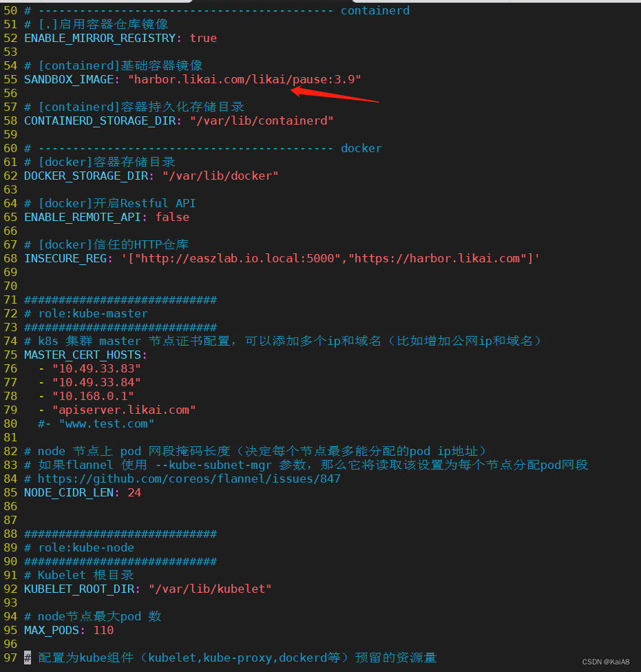
Task: Select the 'false' value on line 65
Action: (x=172, y=218)
